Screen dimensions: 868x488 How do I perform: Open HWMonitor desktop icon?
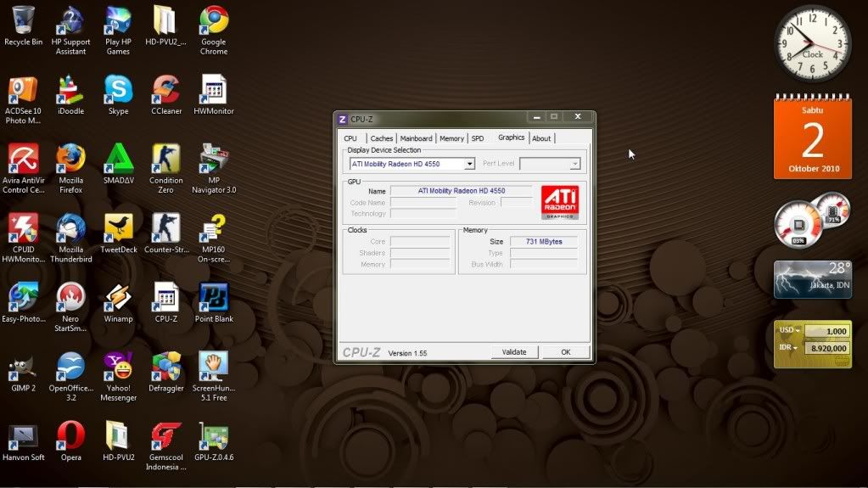coord(214,95)
